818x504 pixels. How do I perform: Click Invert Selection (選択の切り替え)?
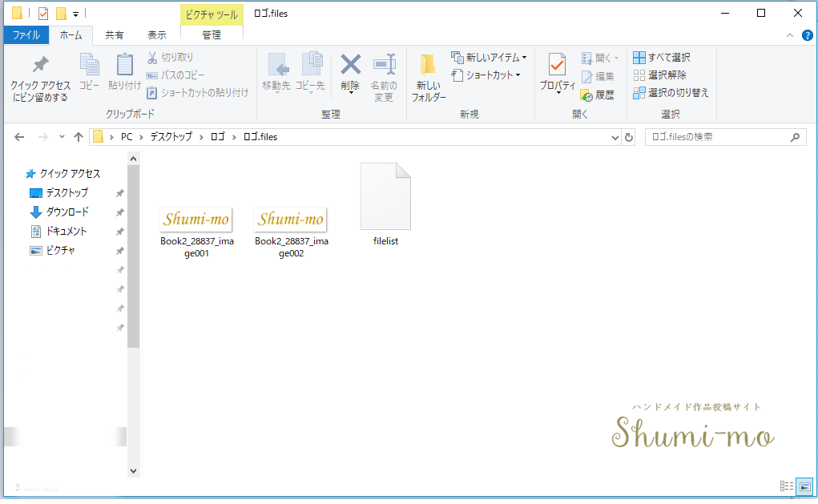pyautogui.click(x=671, y=93)
